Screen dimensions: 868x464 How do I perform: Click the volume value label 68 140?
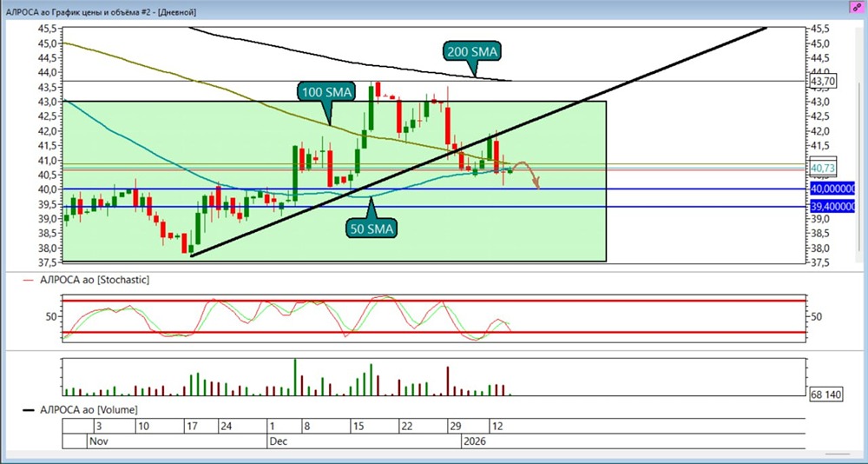click(826, 394)
